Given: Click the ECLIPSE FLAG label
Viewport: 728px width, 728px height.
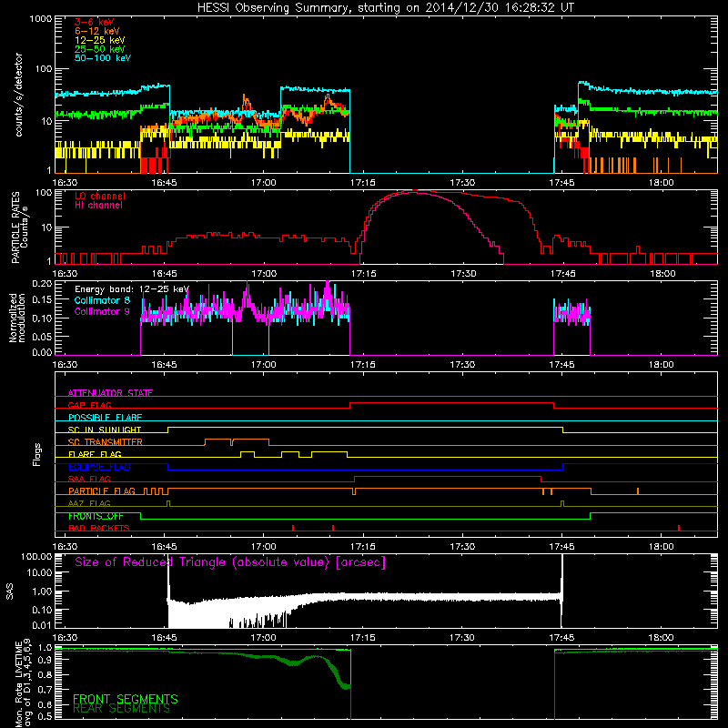Looking at the screenshot, I should click(x=99, y=467).
